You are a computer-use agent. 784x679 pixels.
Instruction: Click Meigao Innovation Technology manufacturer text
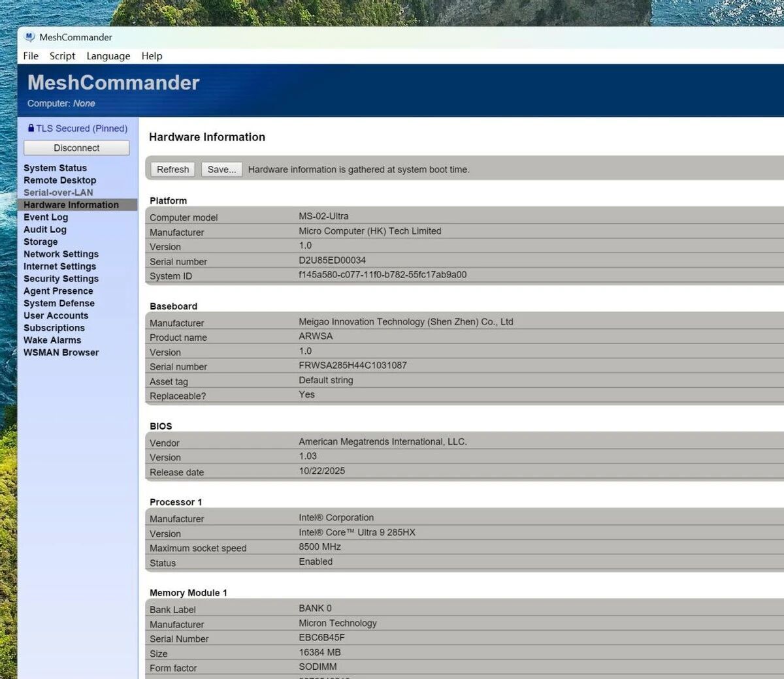click(x=406, y=322)
